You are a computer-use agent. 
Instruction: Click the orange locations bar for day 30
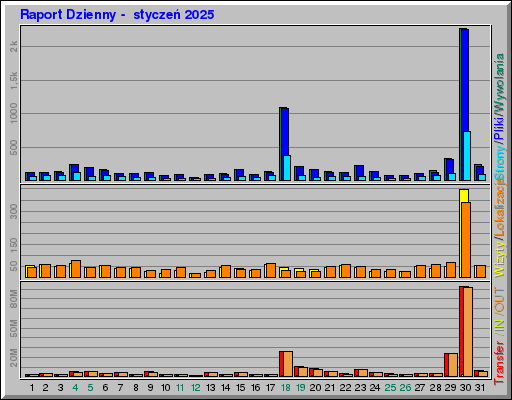point(466,240)
